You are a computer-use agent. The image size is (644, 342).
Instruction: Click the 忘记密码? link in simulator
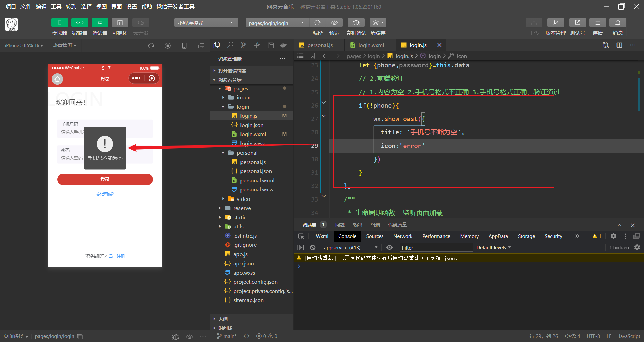tap(105, 194)
